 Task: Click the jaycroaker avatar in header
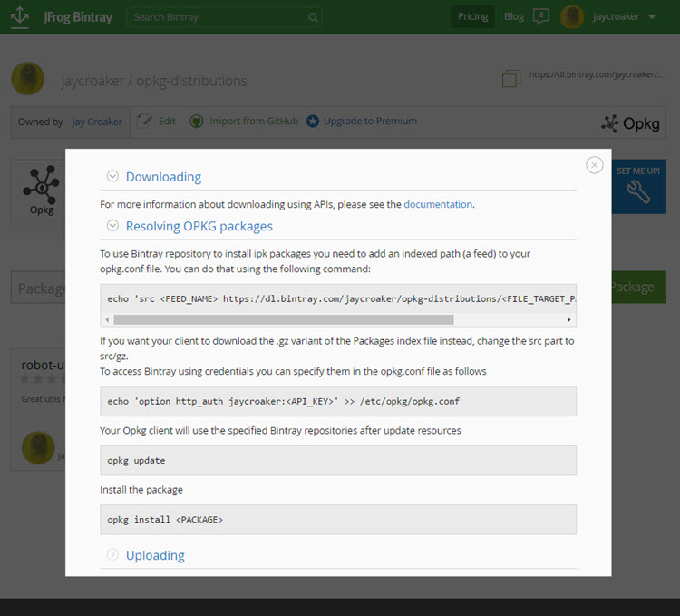[572, 16]
